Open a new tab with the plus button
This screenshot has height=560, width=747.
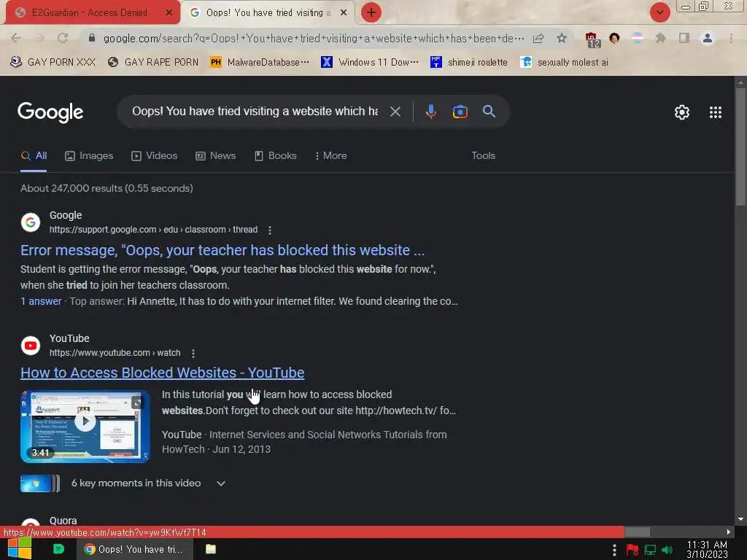click(371, 12)
